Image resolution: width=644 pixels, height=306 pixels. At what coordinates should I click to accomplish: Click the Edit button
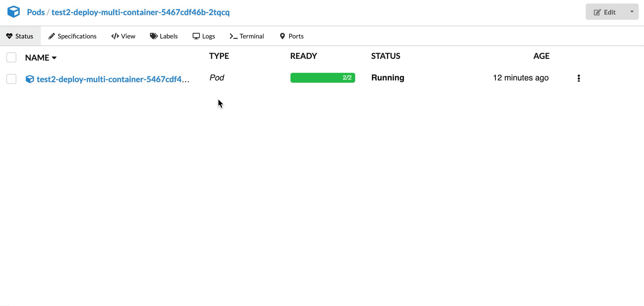tap(605, 12)
